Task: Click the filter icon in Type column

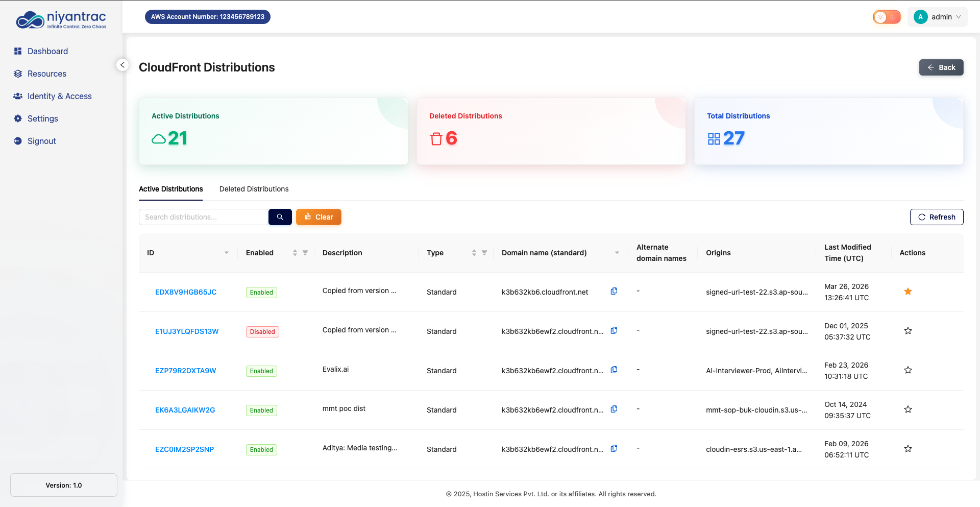Action: click(484, 253)
